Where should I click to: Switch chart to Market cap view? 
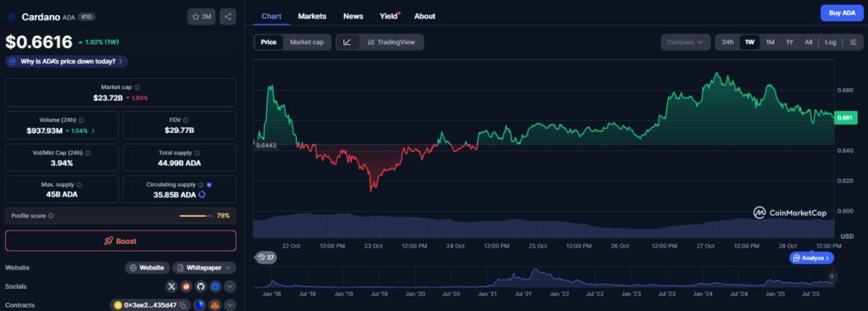[307, 42]
